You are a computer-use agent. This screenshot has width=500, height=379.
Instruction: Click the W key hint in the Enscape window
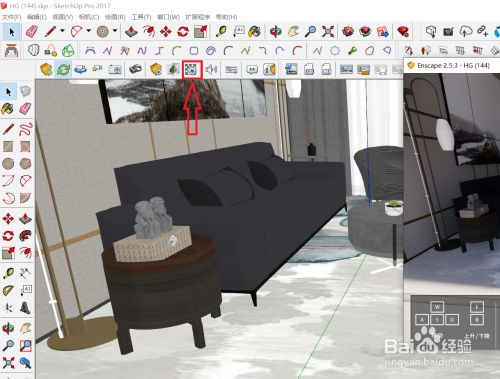[437, 307]
